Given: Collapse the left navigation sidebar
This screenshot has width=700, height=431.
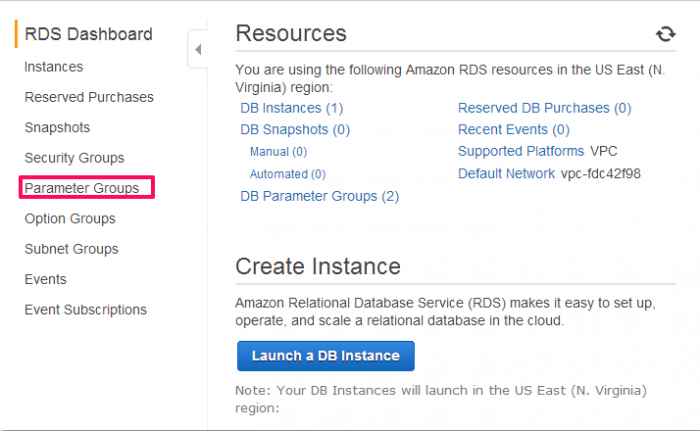Looking at the screenshot, I should pyautogui.click(x=198, y=49).
